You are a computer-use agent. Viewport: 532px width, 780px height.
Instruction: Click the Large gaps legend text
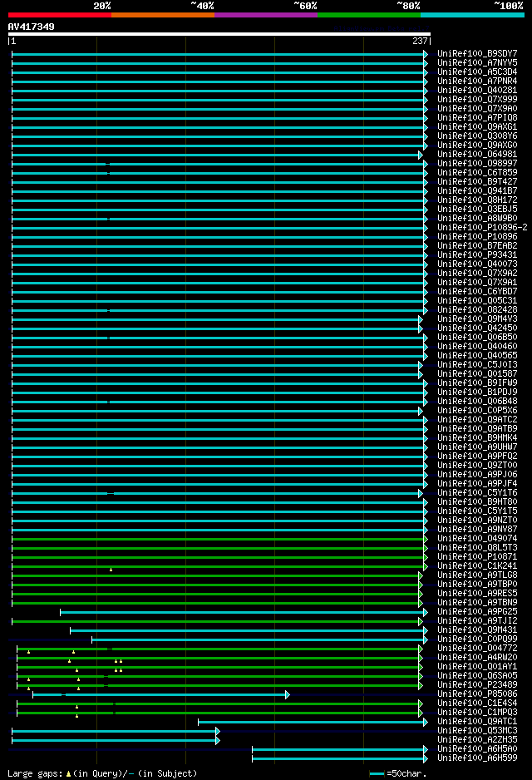point(102,773)
